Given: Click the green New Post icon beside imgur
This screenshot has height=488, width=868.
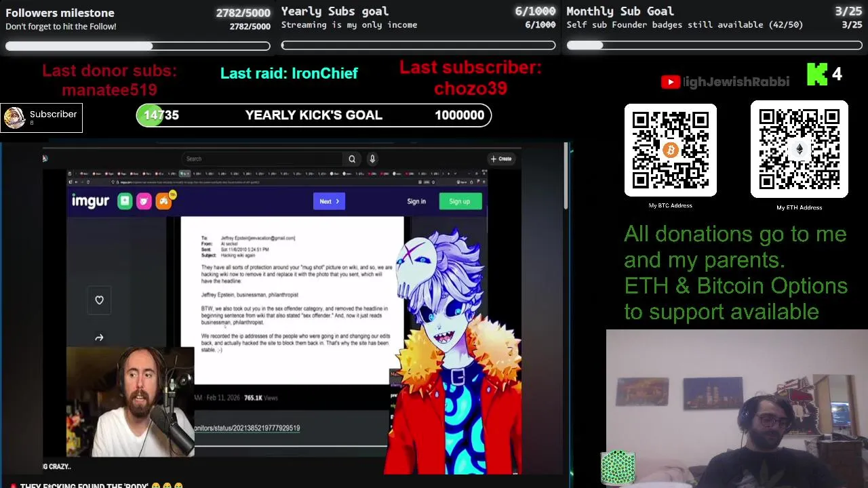Looking at the screenshot, I should (x=125, y=201).
